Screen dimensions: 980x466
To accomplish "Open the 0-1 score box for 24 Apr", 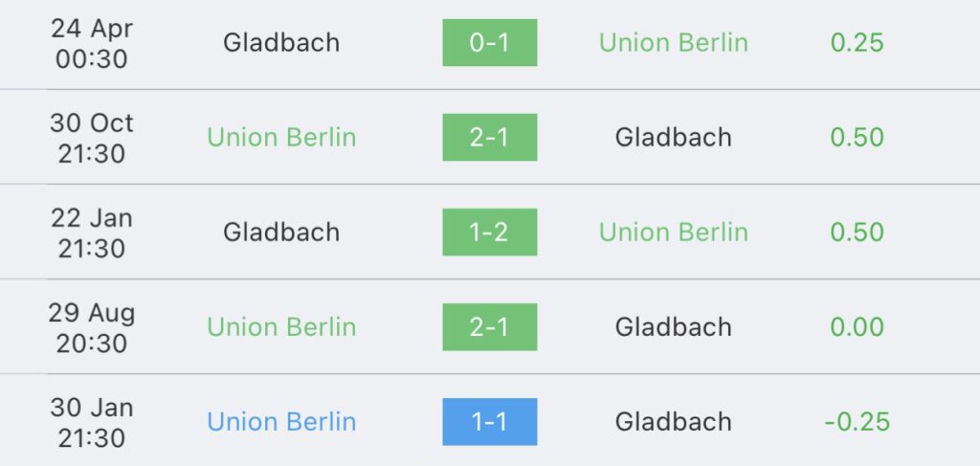I will (x=489, y=42).
